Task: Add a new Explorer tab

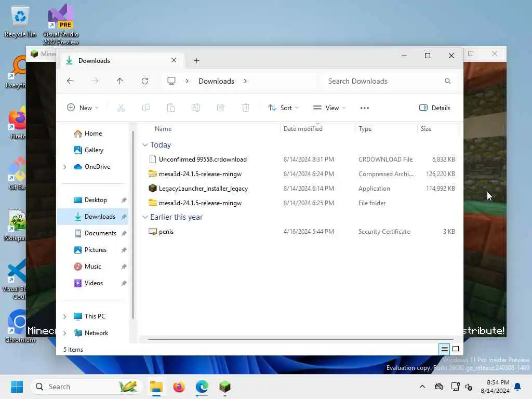Action: point(196,61)
